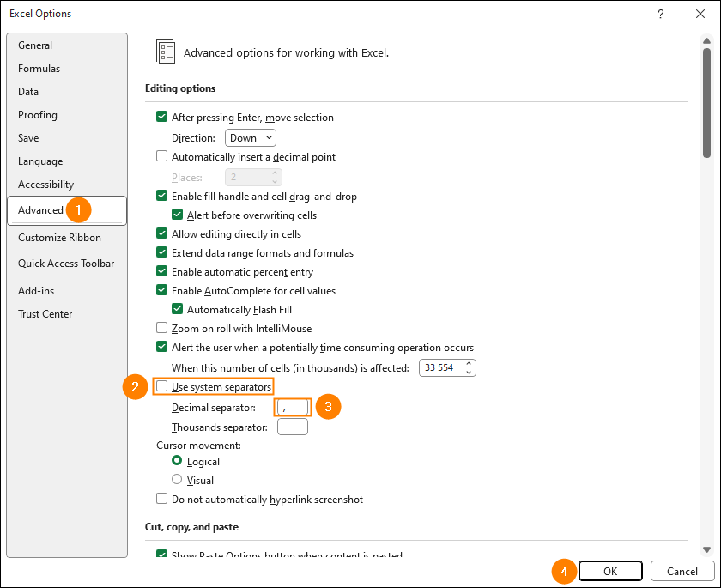721x588 pixels.
Task: Click the Cancel button
Action: (x=682, y=571)
